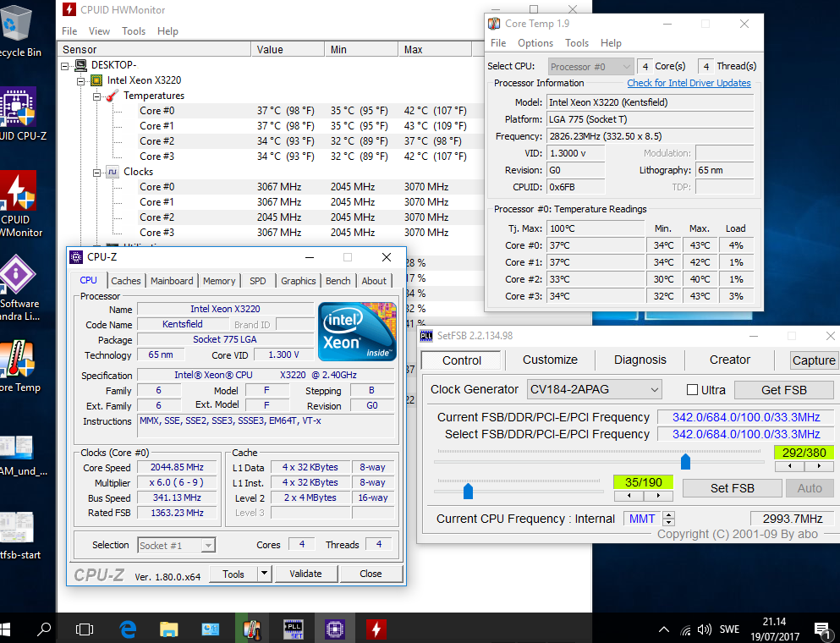This screenshot has width=840, height=643.
Task: Collapse Intel Xeon X3220 tree node
Action: tap(80, 81)
